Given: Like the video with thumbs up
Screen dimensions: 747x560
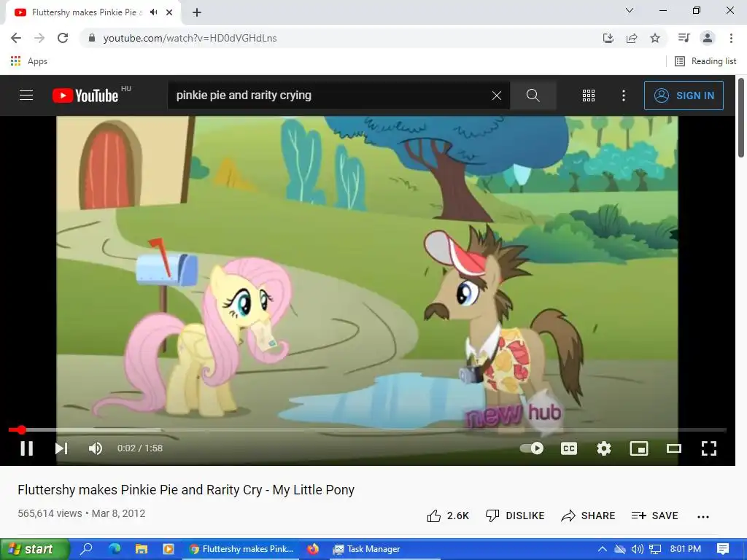Looking at the screenshot, I should click(x=448, y=516).
